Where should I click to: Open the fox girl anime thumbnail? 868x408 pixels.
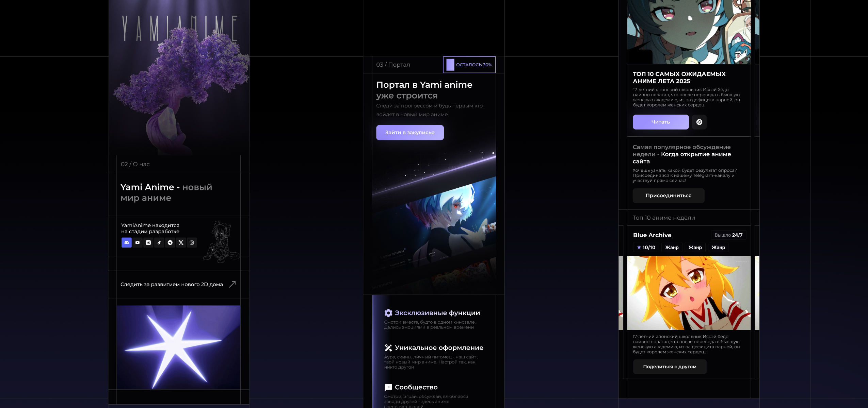pyautogui.click(x=689, y=293)
